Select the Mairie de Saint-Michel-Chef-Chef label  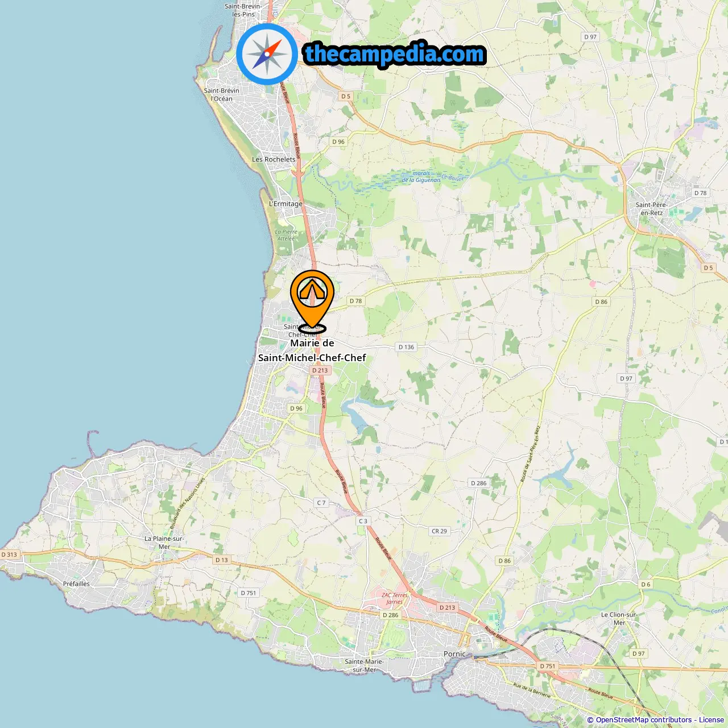(312, 350)
